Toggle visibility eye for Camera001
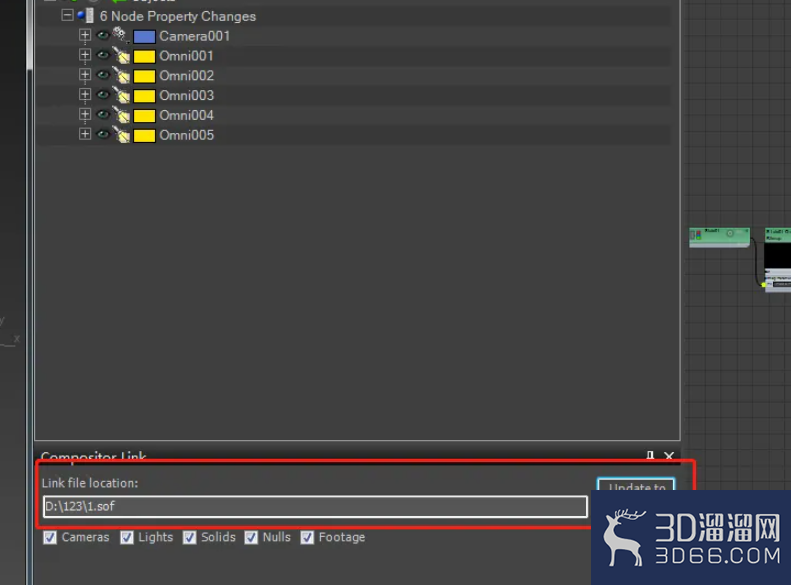The width and height of the screenshot is (791, 585). [103, 35]
